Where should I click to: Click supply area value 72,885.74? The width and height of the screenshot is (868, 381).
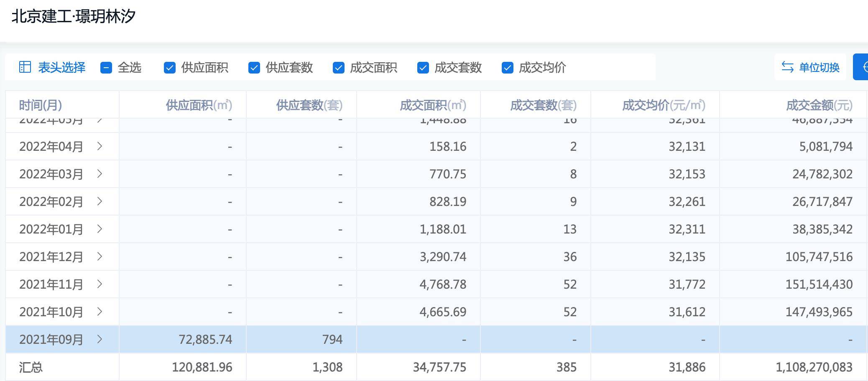tap(205, 339)
